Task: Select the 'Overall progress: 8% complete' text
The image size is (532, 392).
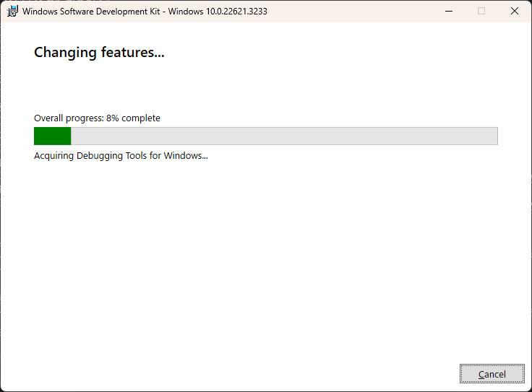Action: [97, 118]
